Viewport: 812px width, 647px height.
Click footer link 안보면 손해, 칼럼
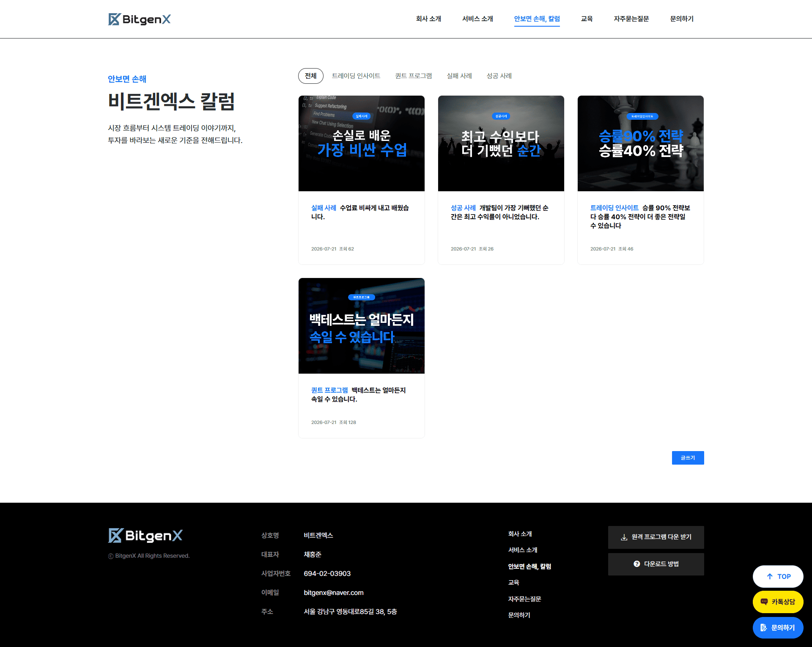(x=529, y=566)
